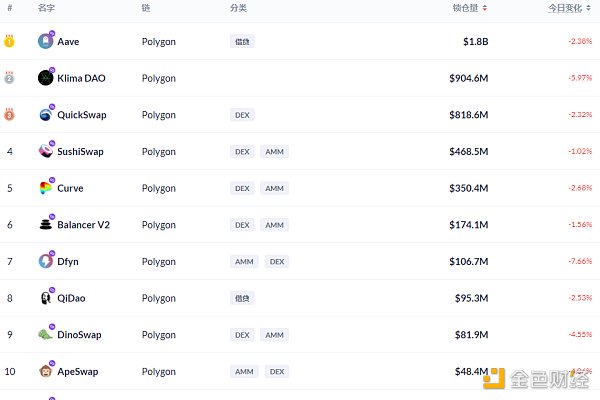Click the ApeSwap monkey logo icon
The width and height of the screenshot is (600, 400).
[46, 371]
